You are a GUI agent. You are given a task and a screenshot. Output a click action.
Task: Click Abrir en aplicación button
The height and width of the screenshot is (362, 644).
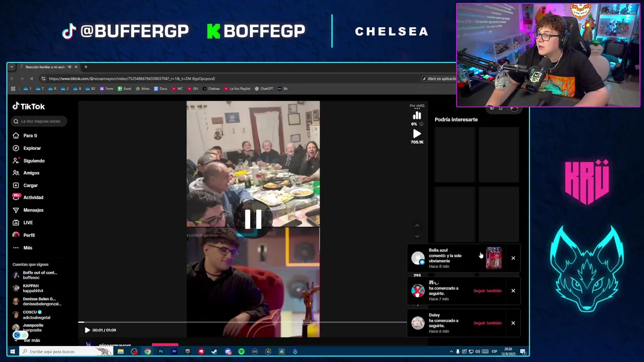[x=439, y=79]
